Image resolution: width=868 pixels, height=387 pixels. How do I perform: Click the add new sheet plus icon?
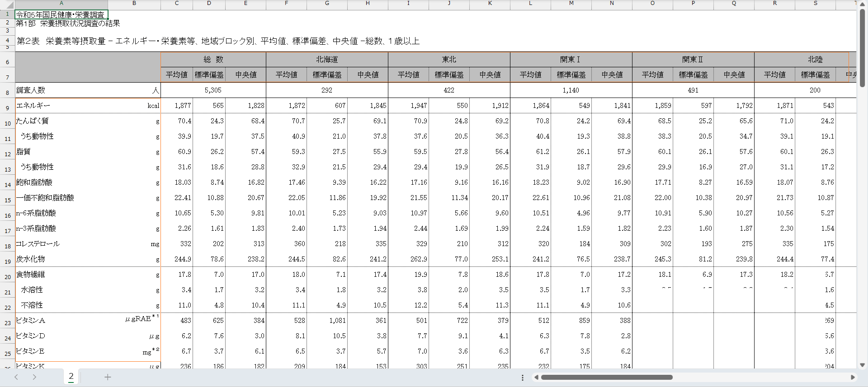108,377
